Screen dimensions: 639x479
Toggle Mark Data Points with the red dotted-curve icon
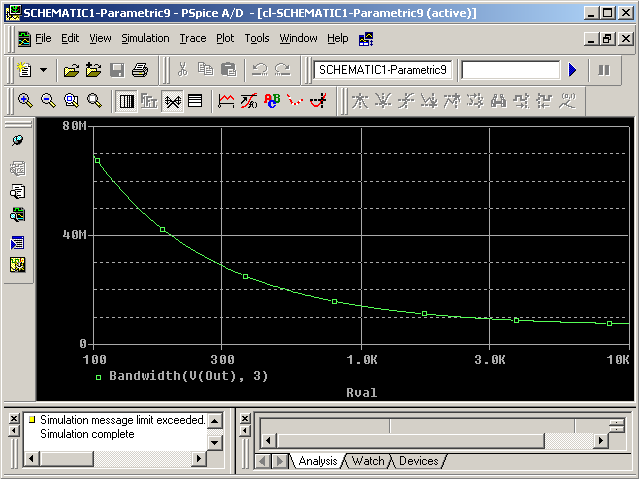click(x=295, y=101)
